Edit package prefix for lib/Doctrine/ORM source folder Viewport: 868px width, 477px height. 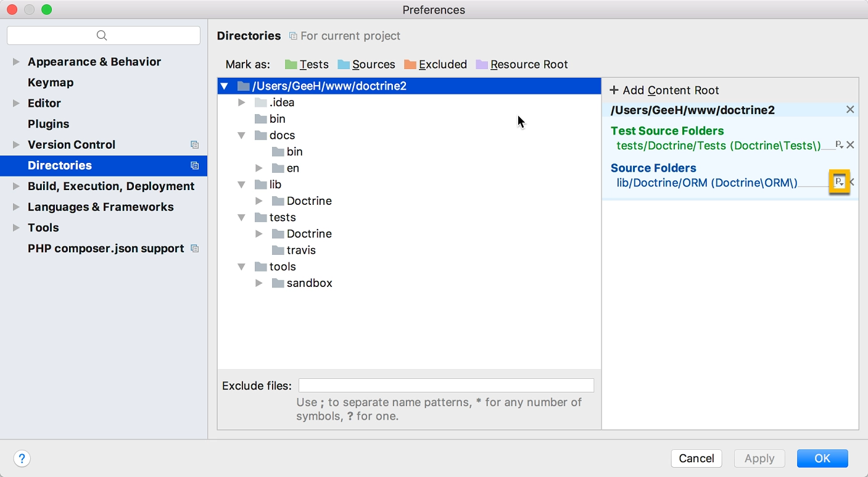(839, 182)
